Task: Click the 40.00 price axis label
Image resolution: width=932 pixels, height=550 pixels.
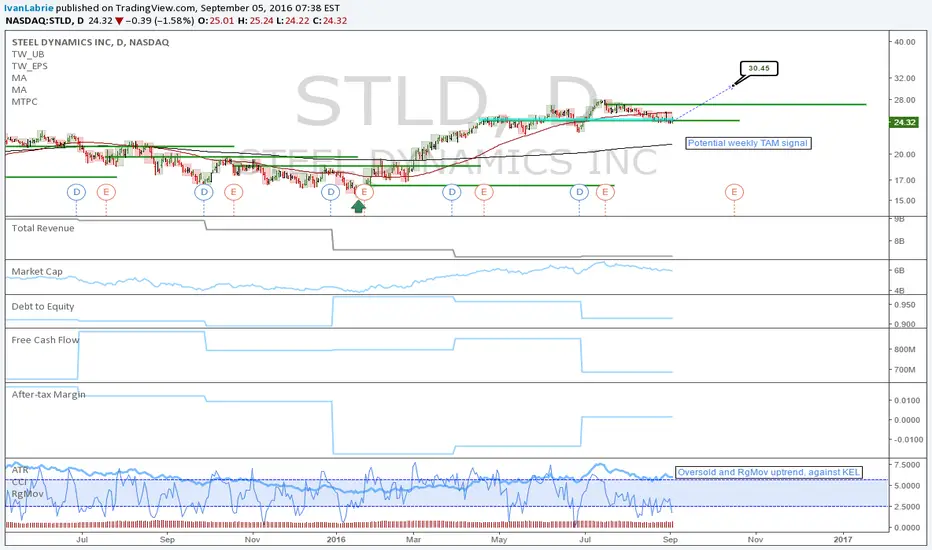Action: [905, 42]
